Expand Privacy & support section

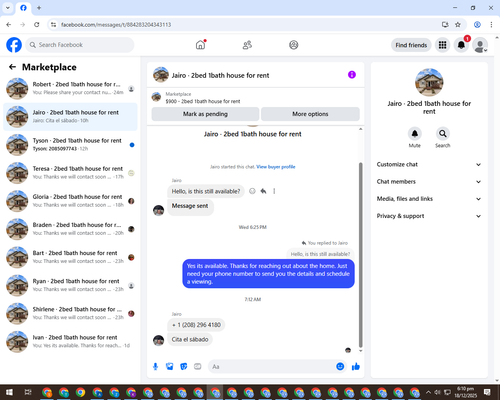429,216
